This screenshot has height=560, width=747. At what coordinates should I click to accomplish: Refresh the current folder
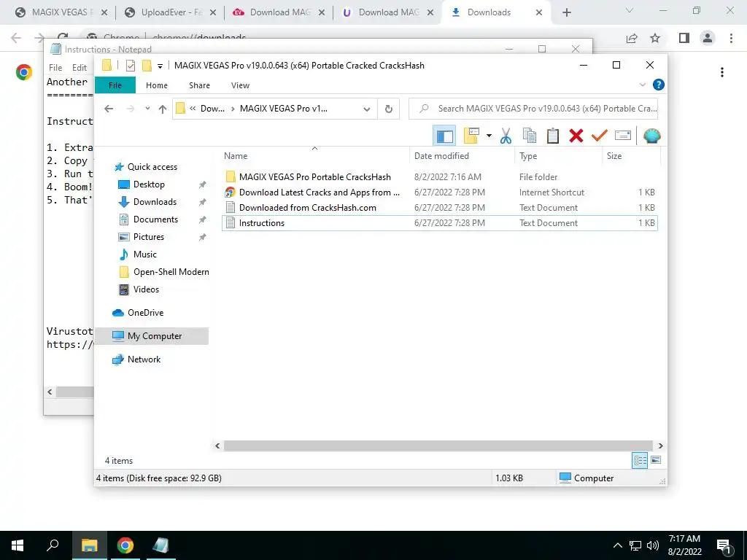(x=389, y=109)
